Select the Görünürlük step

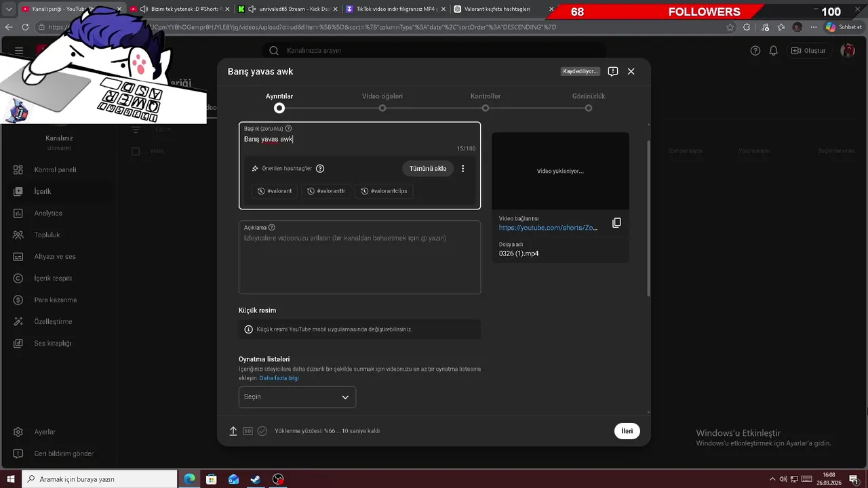coord(589,102)
